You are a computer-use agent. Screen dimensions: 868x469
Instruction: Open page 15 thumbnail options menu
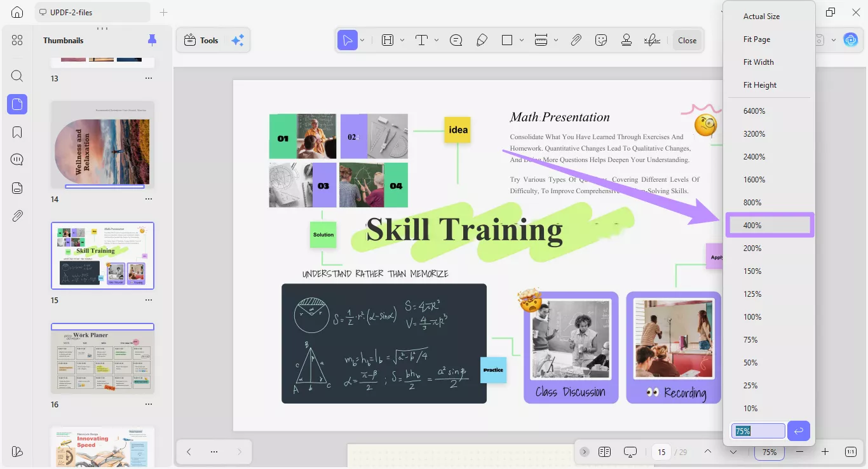(149, 300)
